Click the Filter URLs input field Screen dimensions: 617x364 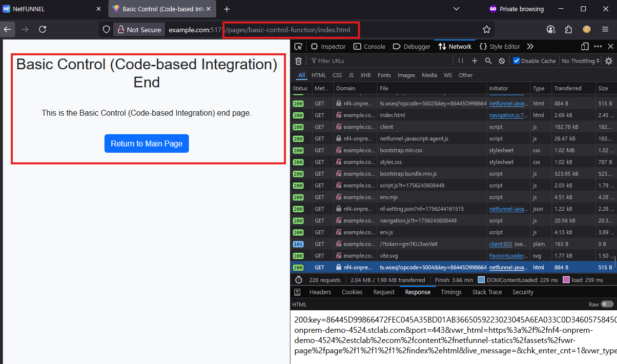tap(381, 61)
